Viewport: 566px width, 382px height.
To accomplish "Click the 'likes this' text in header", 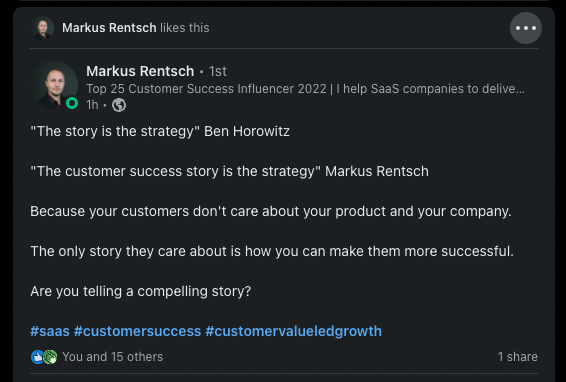I will coord(184,28).
